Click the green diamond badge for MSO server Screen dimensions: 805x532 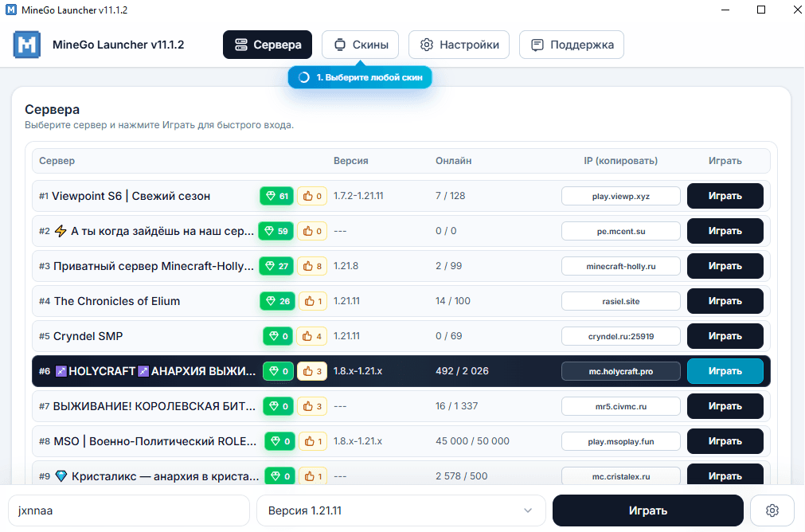tap(279, 441)
